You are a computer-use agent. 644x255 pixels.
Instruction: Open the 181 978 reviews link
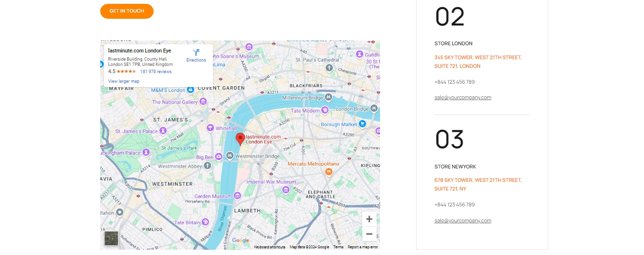point(156,72)
